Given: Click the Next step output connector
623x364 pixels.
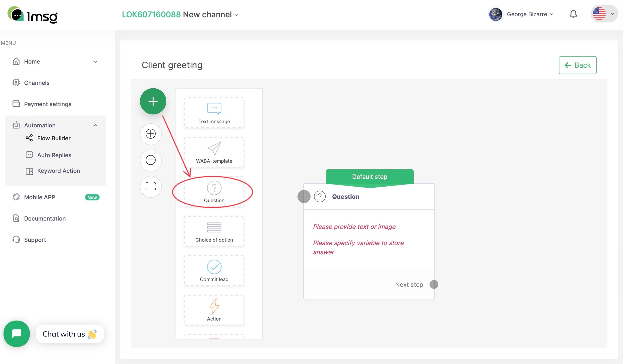Looking at the screenshot, I should pyautogui.click(x=434, y=284).
